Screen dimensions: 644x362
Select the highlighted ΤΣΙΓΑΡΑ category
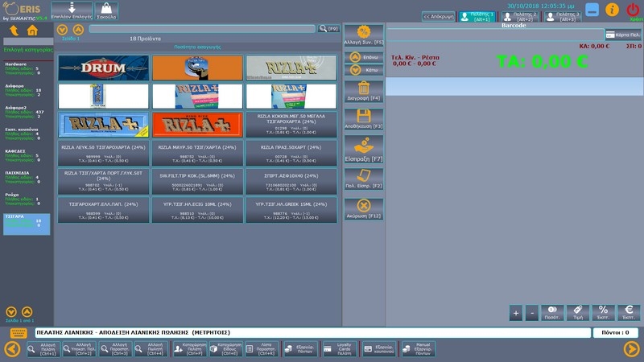click(x=27, y=224)
